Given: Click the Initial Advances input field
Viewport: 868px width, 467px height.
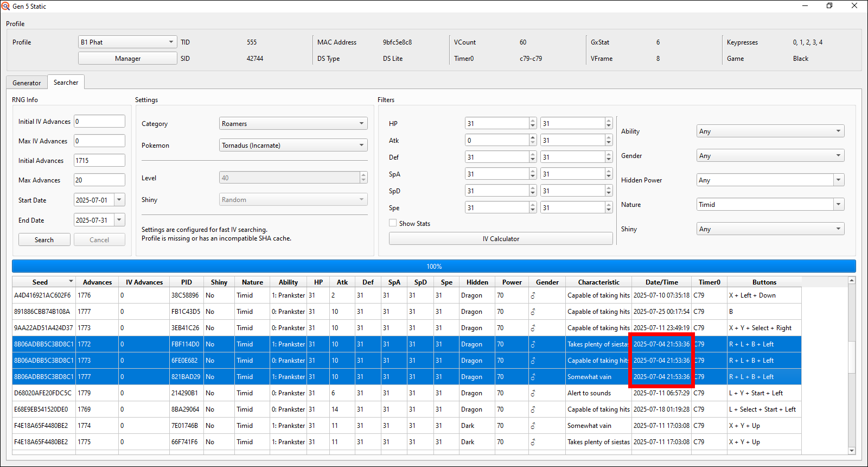Looking at the screenshot, I should (x=99, y=161).
